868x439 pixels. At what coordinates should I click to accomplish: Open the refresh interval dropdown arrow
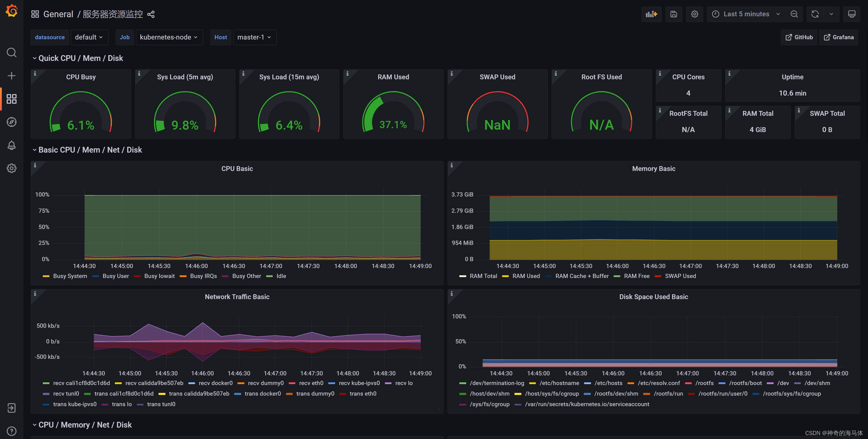[831, 14]
